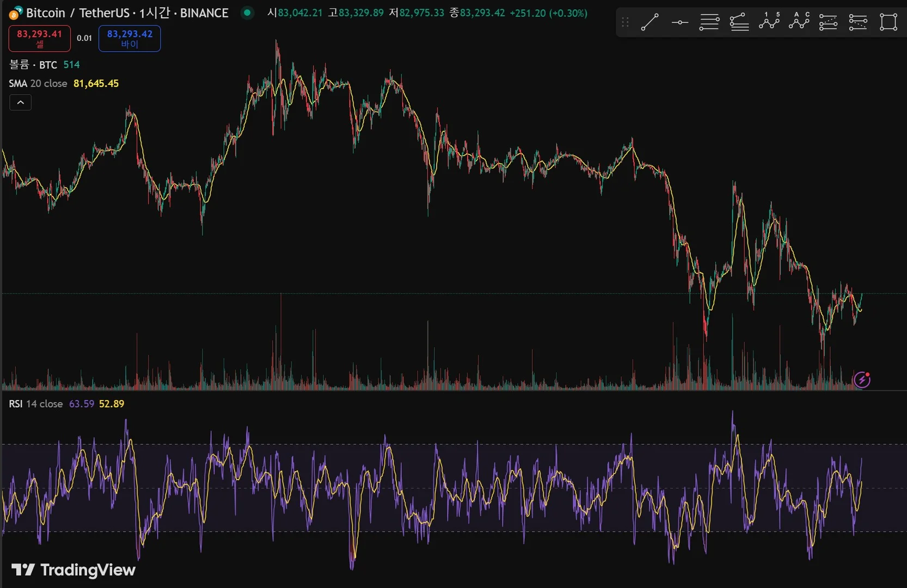907x588 pixels.
Task: Click the RSI moving average value 52.89
Action: tap(112, 404)
